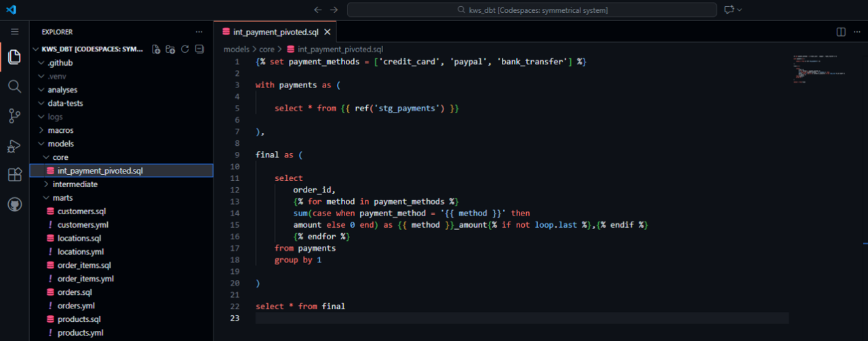Open Explorer views and more actions menu

point(199,32)
